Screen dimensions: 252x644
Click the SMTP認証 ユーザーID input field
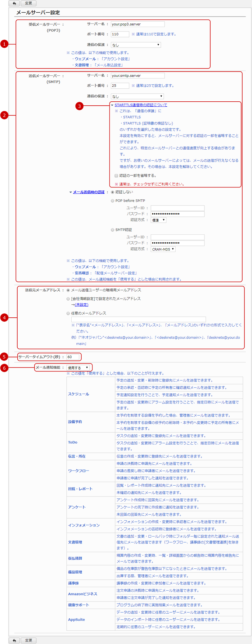[177, 237]
